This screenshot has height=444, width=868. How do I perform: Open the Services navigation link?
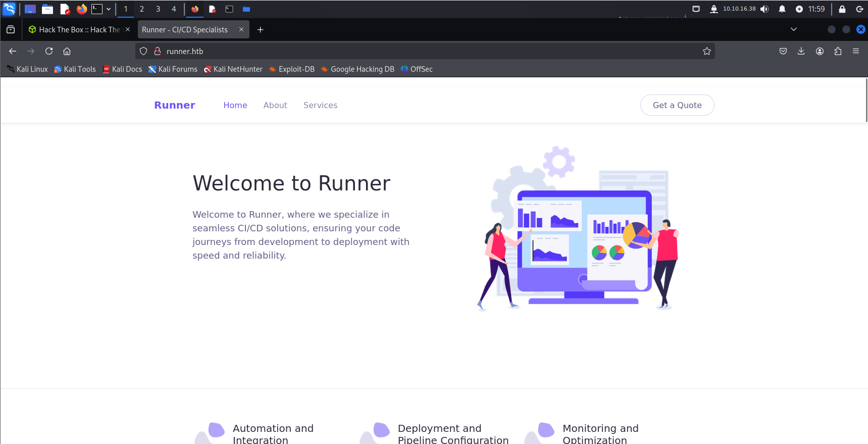320,105
